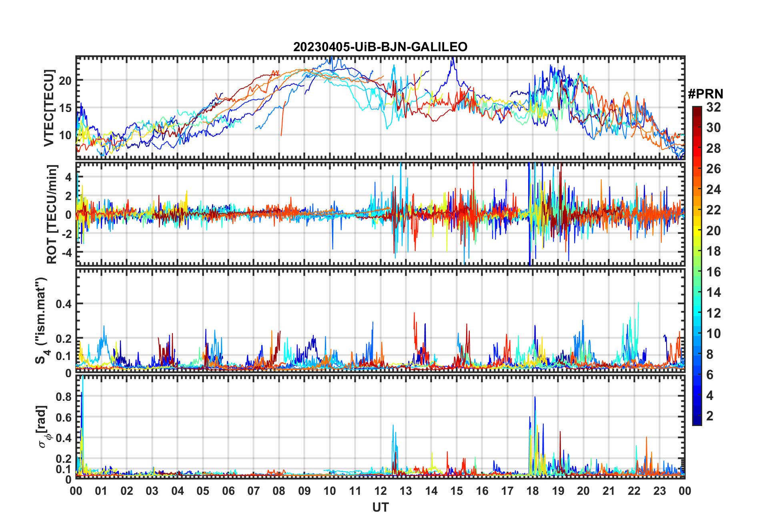Click ROT y-axis tick label -2

point(66,234)
